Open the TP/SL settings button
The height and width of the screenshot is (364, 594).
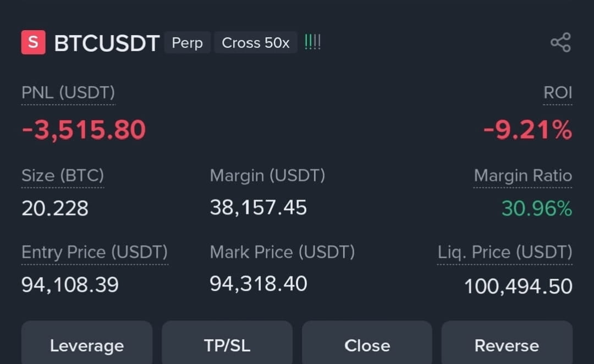pos(227,343)
